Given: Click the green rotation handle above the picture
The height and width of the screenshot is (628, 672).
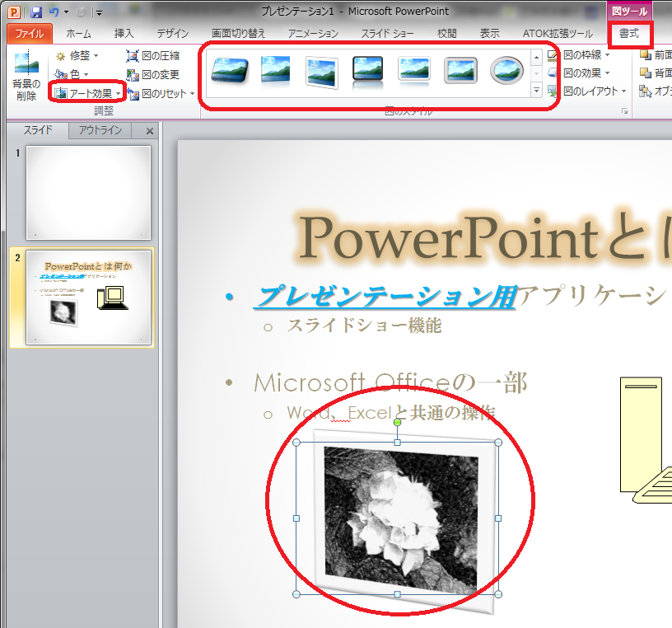Looking at the screenshot, I should [x=397, y=423].
